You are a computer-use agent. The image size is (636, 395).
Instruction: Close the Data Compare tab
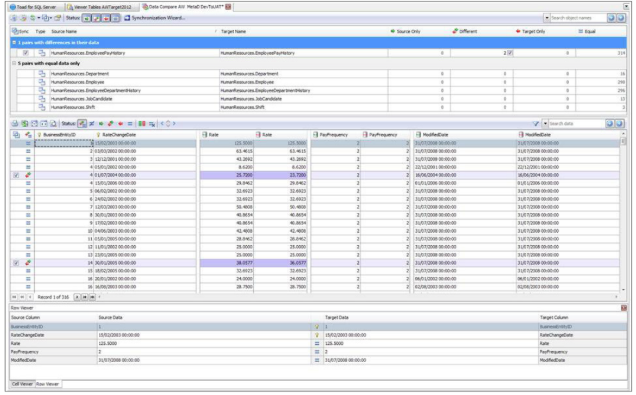228,7
